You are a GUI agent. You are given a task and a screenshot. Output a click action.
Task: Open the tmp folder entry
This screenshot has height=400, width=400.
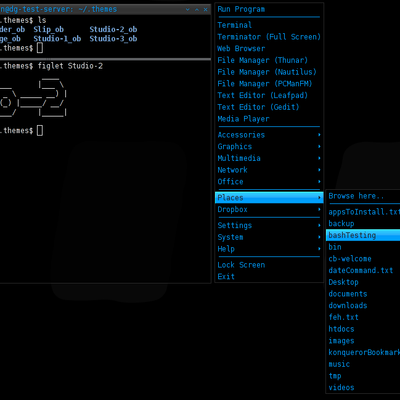coord(363,376)
